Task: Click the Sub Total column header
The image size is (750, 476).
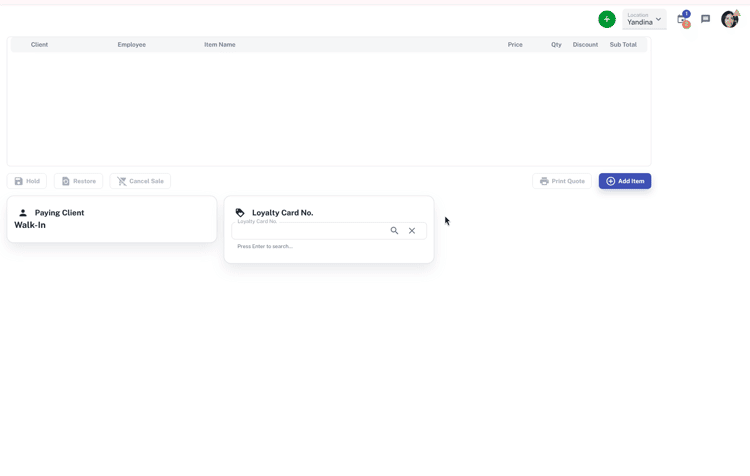Action: 623,45
